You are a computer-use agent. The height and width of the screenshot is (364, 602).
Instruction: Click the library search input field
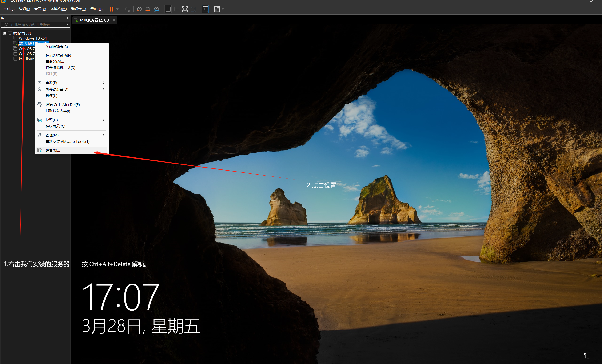click(x=34, y=25)
